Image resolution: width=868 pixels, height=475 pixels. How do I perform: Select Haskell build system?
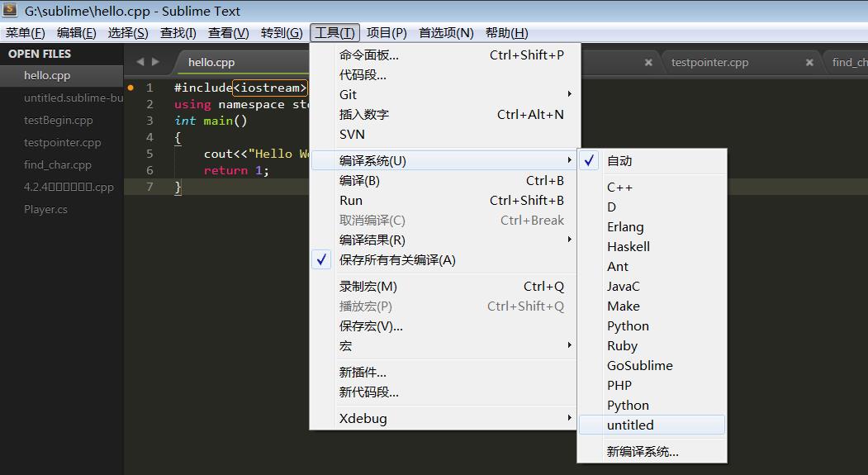pos(652,247)
